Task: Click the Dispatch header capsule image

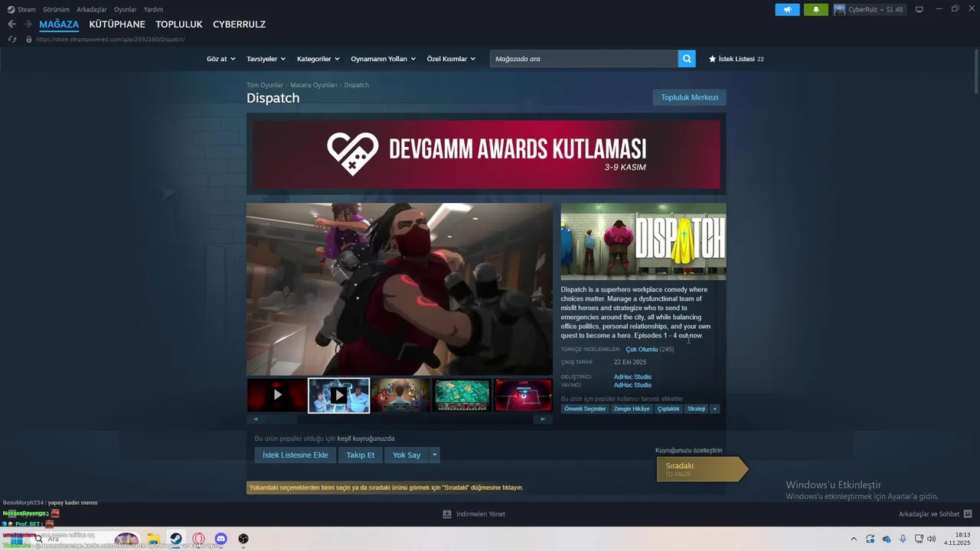Action: pyautogui.click(x=643, y=241)
